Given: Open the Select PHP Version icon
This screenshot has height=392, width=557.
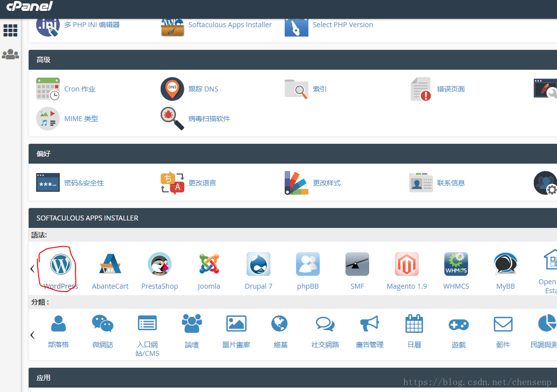Looking at the screenshot, I should pyautogui.click(x=296, y=27).
